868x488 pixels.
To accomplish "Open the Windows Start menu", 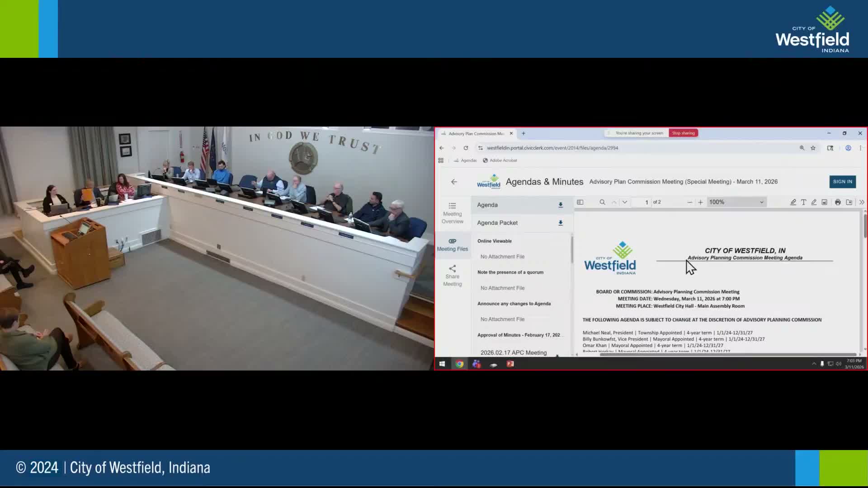I will 442,364.
